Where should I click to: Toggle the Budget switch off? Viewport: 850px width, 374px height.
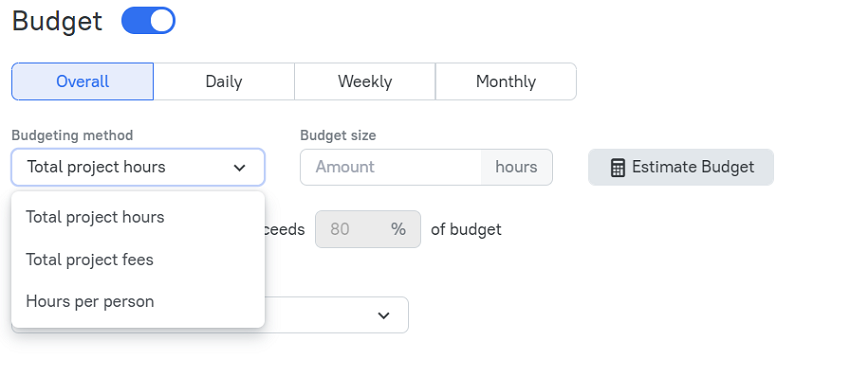click(148, 21)
